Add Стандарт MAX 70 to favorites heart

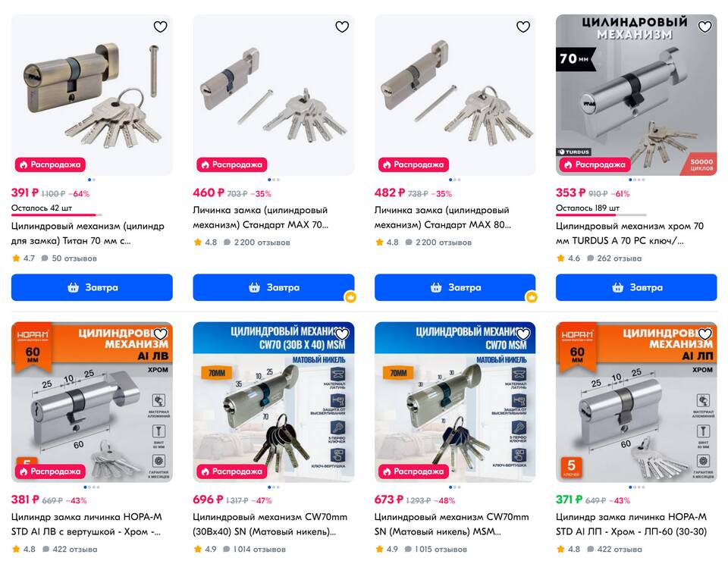click(x=342, y=27)
